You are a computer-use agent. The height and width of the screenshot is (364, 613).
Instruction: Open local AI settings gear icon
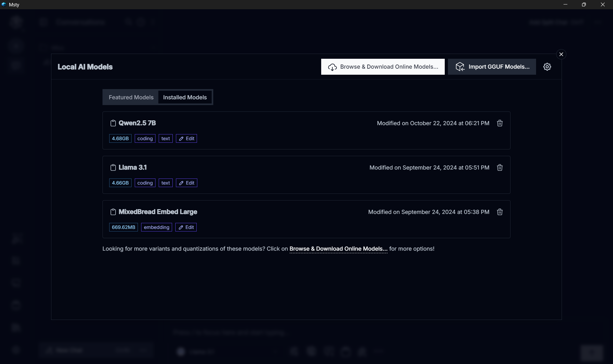[x=547, y=67]
